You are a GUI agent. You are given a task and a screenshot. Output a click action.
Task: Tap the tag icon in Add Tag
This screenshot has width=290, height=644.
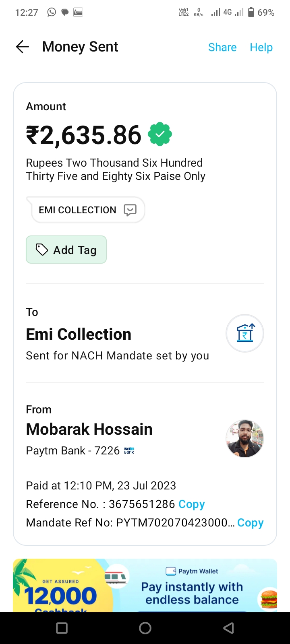pos(42,250)
